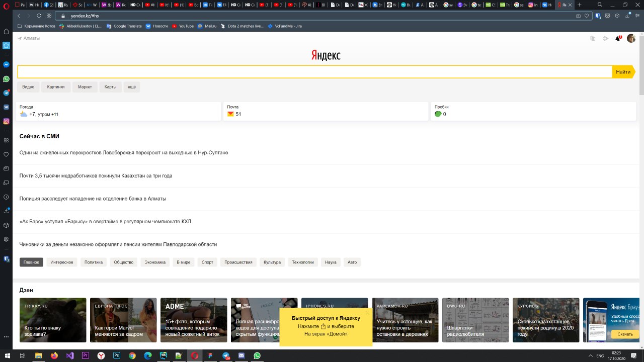
Task: Open Кормление Котов bookmarks folder
Action: [36, 26]
